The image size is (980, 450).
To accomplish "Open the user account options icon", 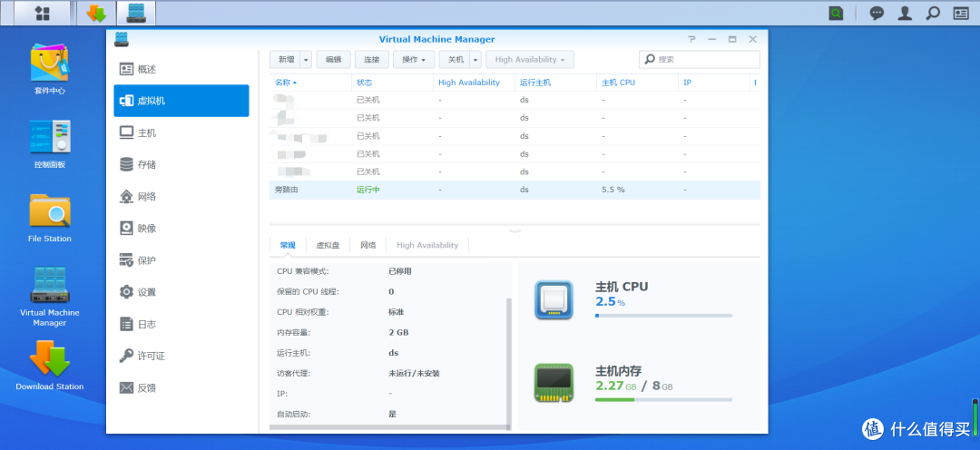I will coord(905,13).
